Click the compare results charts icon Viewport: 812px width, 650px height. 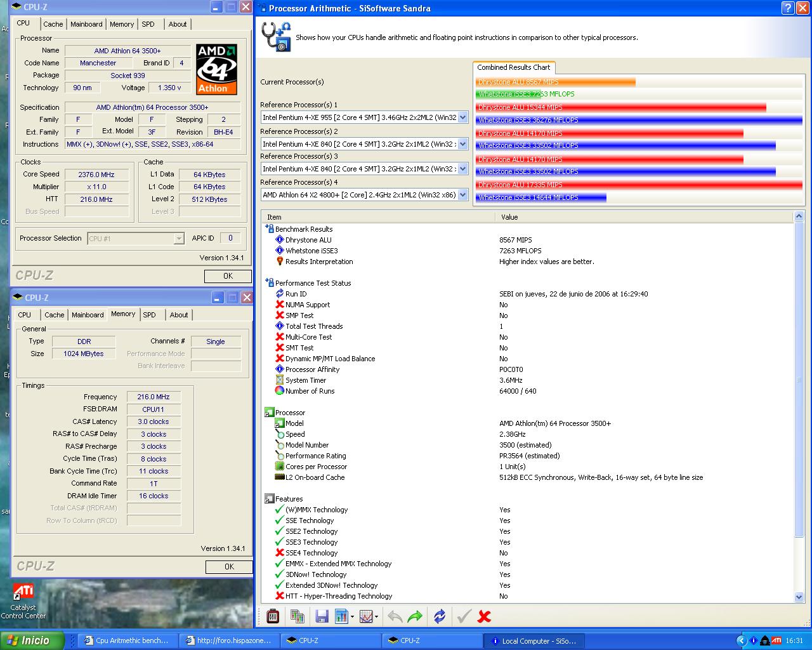pos(297,616)
